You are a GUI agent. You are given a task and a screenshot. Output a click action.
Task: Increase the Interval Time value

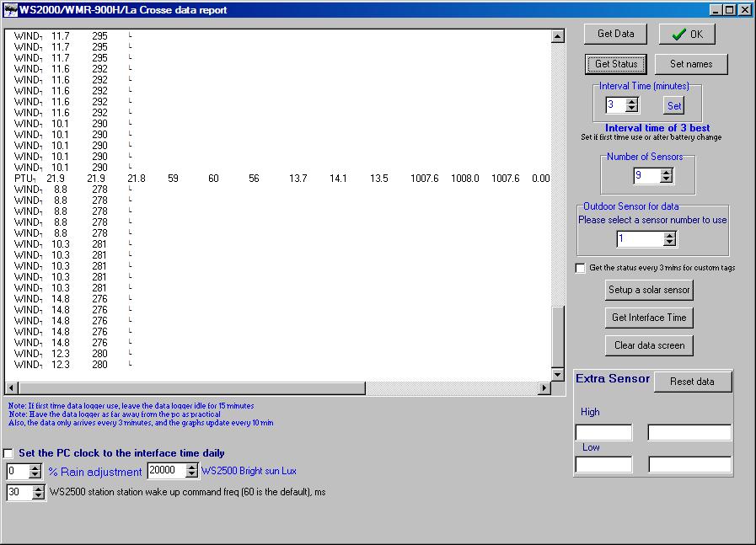tap(631, 101)
